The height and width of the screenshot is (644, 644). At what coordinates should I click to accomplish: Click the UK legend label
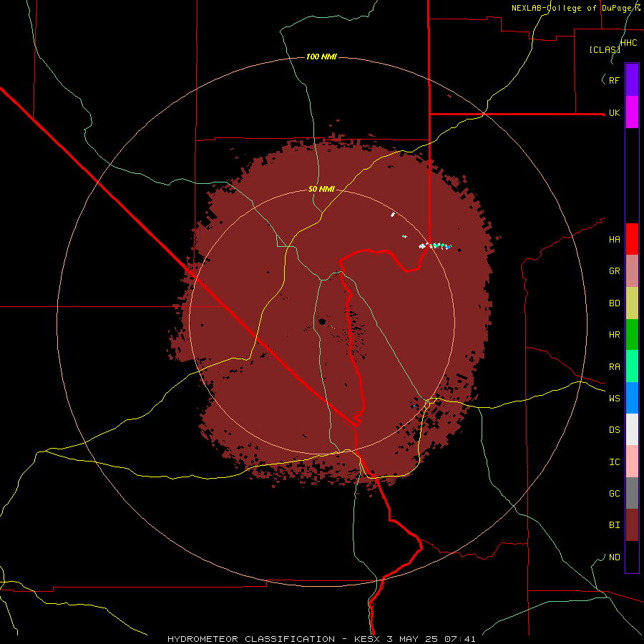[x=614, y=112]
